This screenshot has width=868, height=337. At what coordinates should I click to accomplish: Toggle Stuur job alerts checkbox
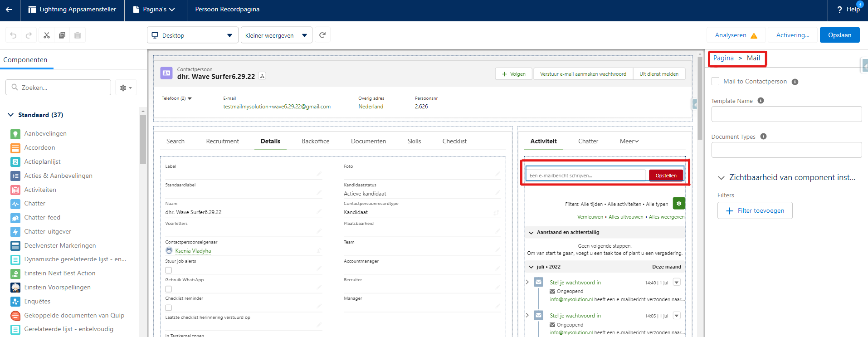coord(169,270)
